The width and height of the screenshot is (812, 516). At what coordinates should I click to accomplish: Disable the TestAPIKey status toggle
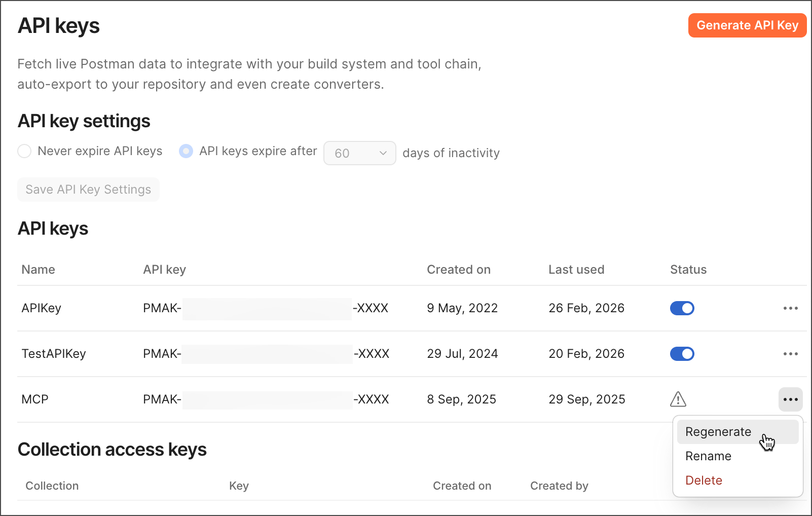682,354
